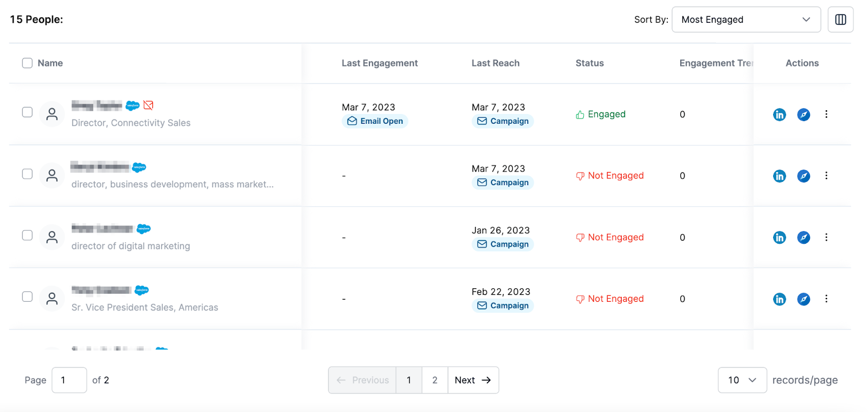The image size is (868, 412).
Task: Select checkbox for director of digital marketing
Action: coord(27,235)
